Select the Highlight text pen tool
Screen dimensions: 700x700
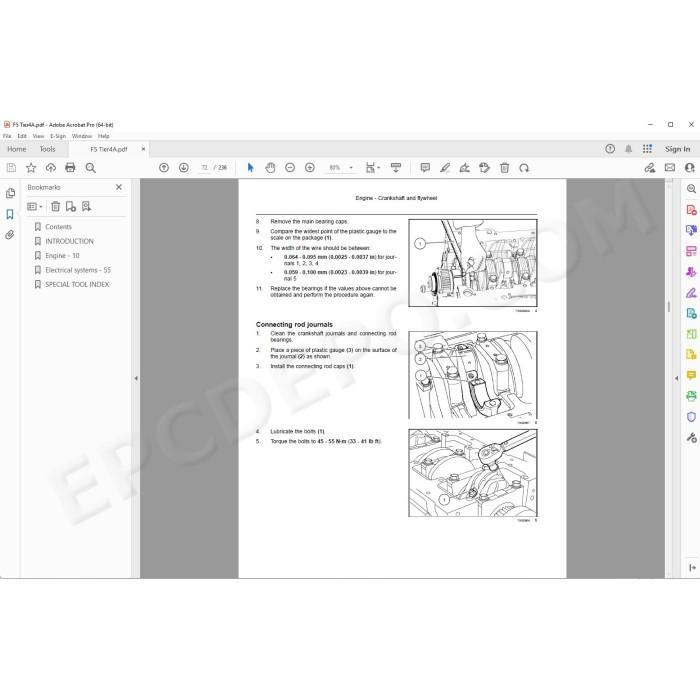click(x=445, y=168)
